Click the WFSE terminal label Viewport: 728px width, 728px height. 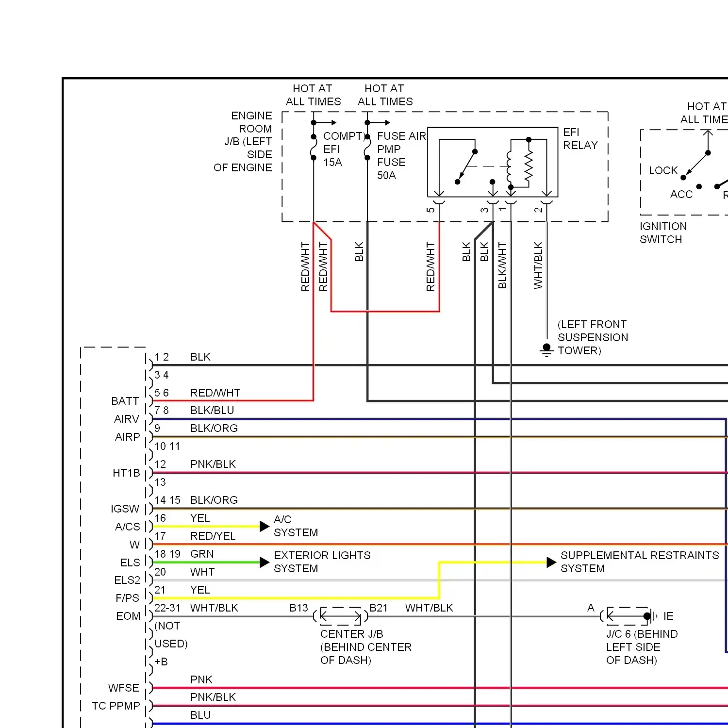(x=124, y=688)
